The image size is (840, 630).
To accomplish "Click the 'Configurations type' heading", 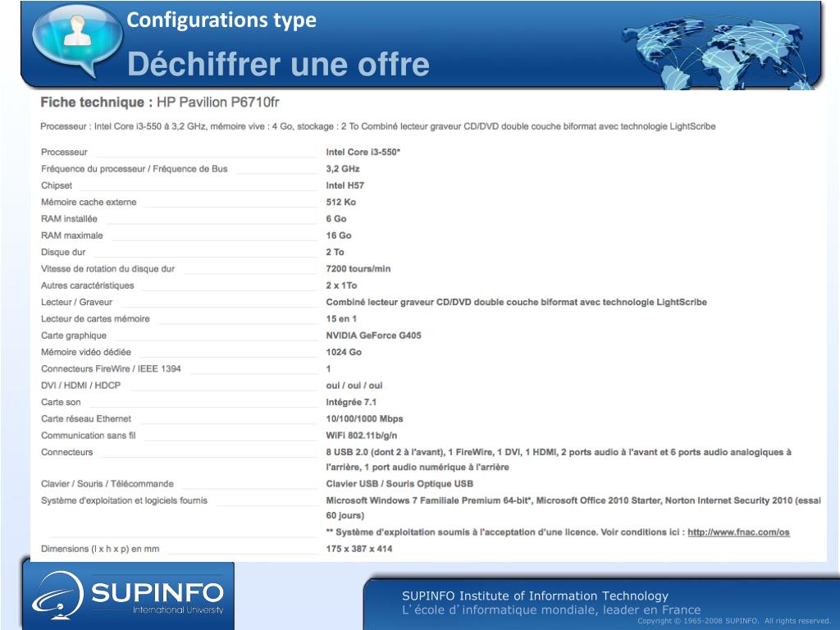I will click(x=221, y=20).
